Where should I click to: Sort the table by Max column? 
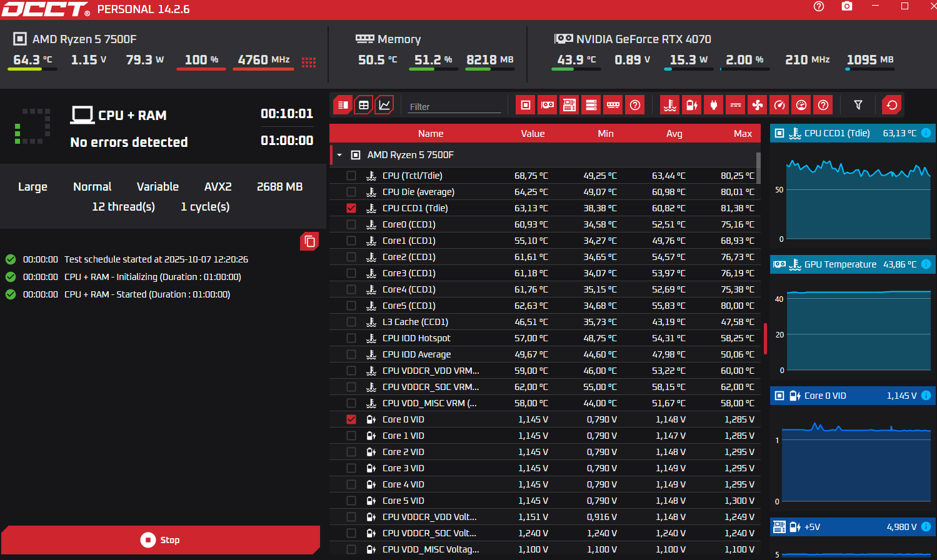tap(743, 134)
